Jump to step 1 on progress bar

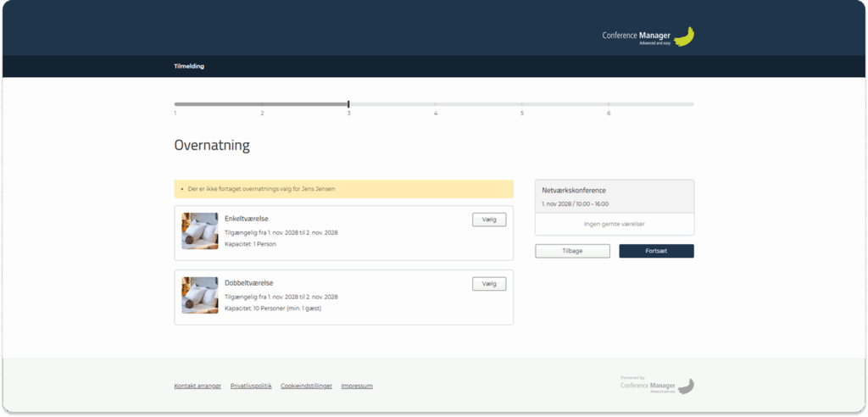click(x=175, y=105)
